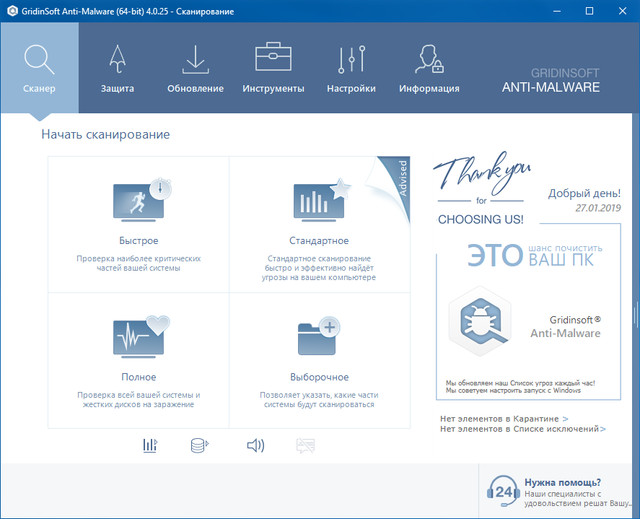Go to Настройки settings

point(351,66)
